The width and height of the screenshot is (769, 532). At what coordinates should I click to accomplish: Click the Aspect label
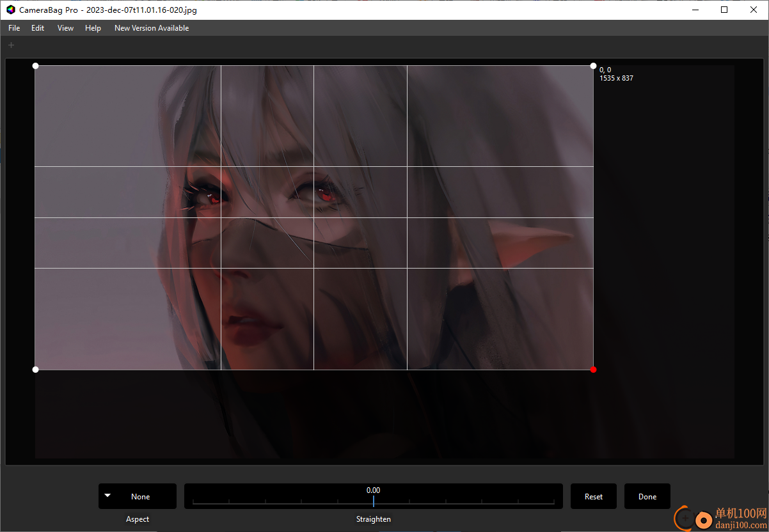[x=138, y=519]
